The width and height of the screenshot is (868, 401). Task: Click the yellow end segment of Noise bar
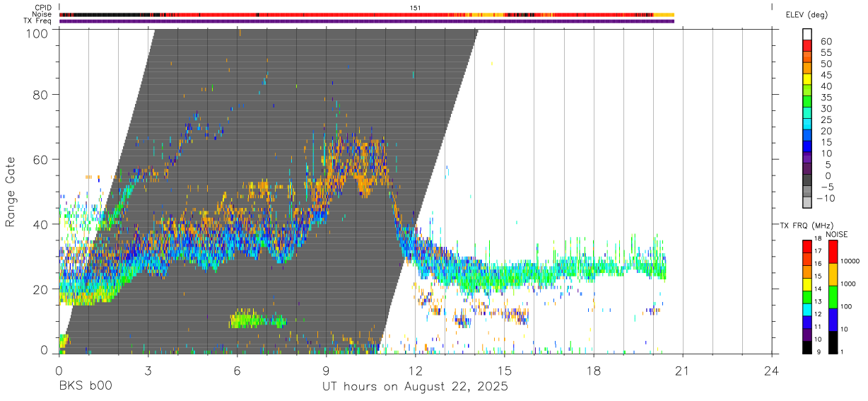click(x=664, y=14)
